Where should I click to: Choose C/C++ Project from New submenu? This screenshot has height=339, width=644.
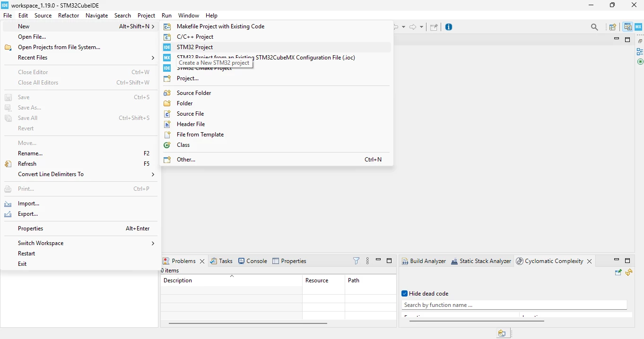click(x=276, y=37)
